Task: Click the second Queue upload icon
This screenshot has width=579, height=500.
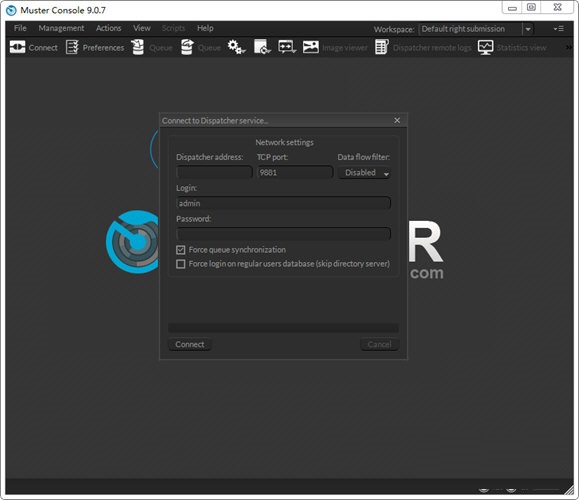Action: pyautogui.click(x=187, y=47)
